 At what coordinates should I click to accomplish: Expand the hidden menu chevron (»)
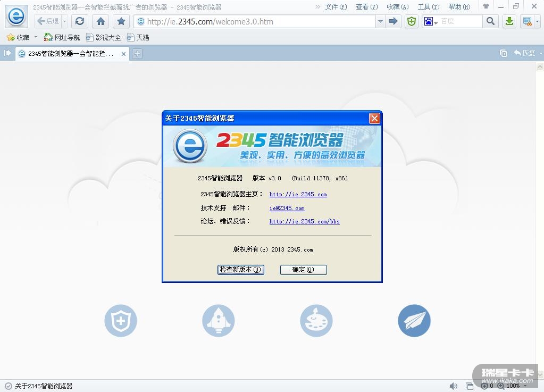coord(317,7)
